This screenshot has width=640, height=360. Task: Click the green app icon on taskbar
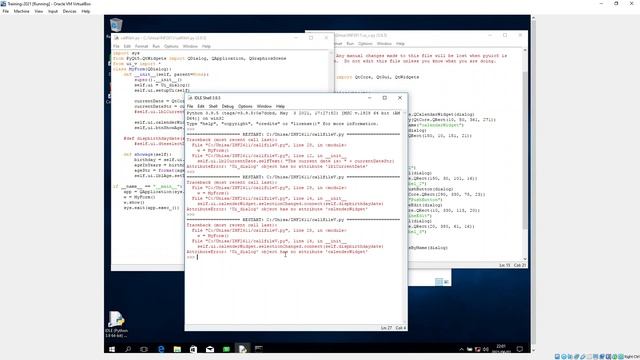click(226, 349)
